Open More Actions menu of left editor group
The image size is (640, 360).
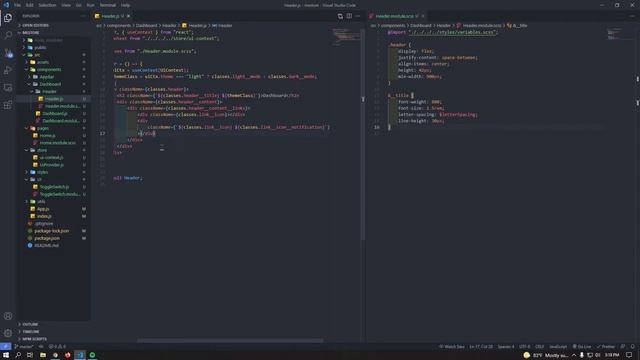[x=358, y=16]
